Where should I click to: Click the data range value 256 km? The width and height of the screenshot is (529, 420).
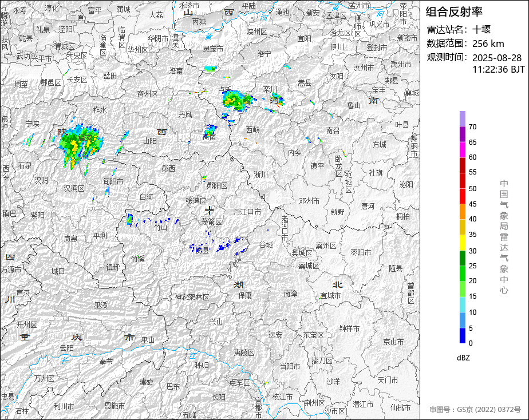488,43
